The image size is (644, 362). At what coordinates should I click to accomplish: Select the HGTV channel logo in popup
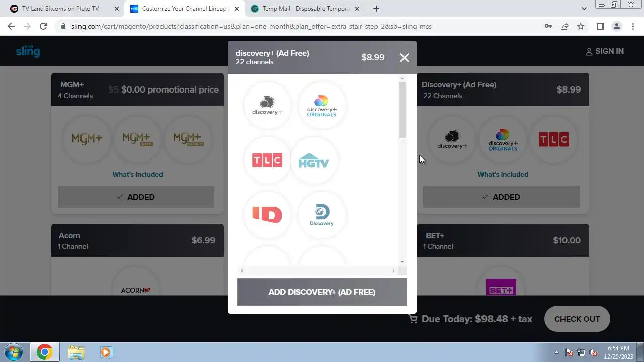(313, 160)
